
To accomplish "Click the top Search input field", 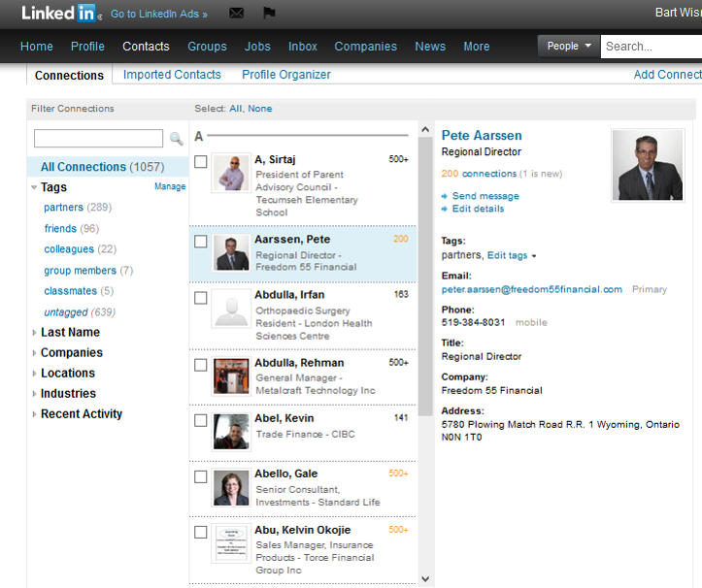I will tap(652, 47).
